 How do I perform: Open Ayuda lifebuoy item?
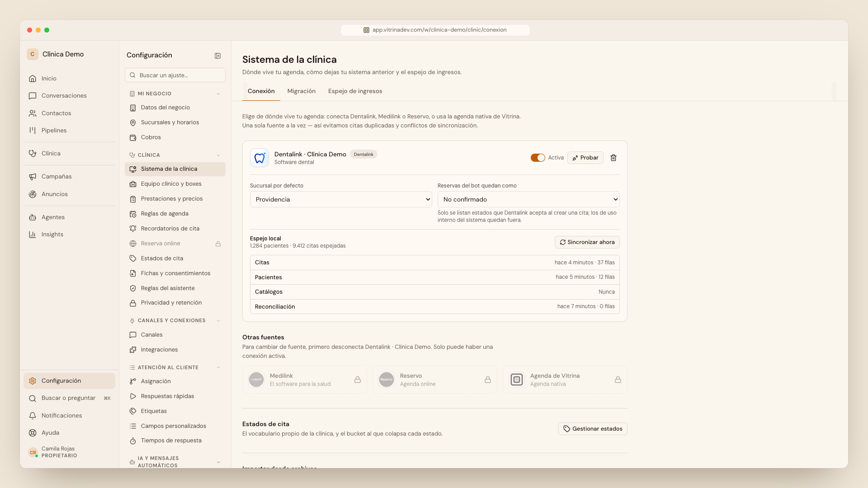[69, 433]
